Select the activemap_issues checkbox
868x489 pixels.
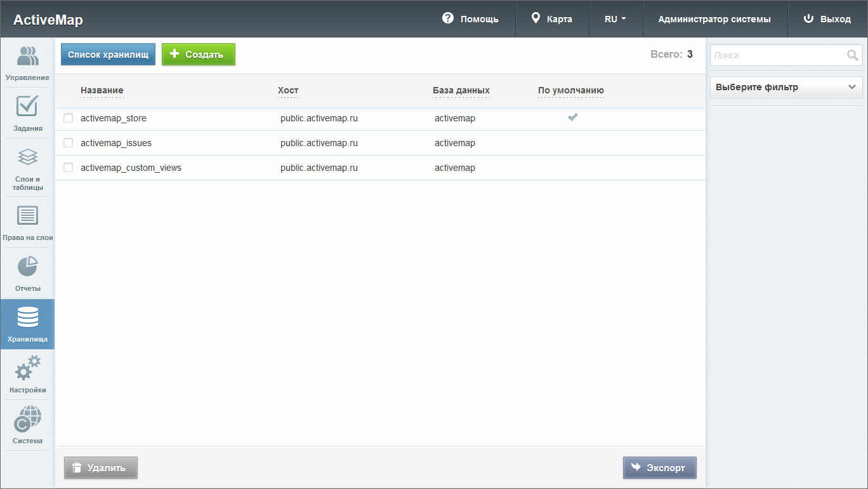(69, 143)
